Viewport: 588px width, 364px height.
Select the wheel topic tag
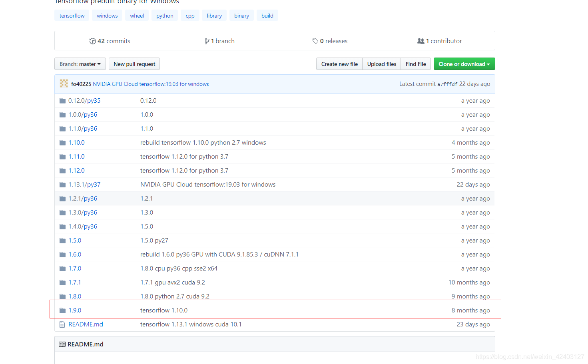point(137,16)
